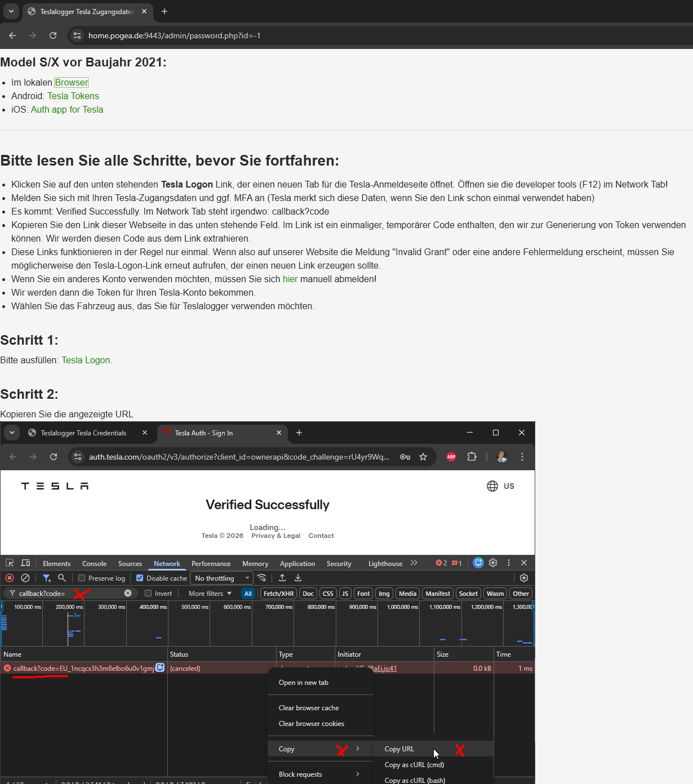Open the Tesla Logon link under Schritt 1
Image resolution: width=693 pixels, height=784 pixels.
86,360
